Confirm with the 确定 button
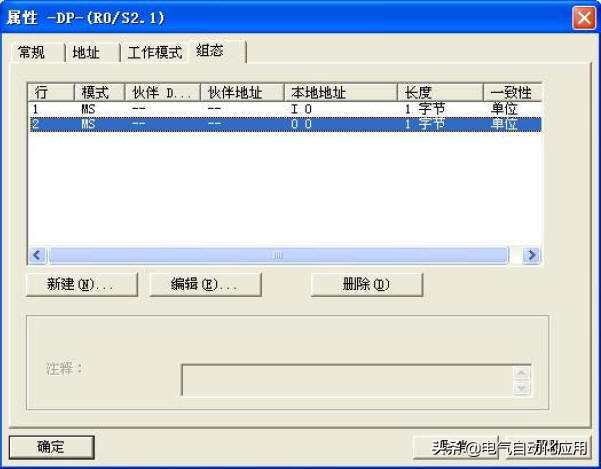 (x=51, y=447)
